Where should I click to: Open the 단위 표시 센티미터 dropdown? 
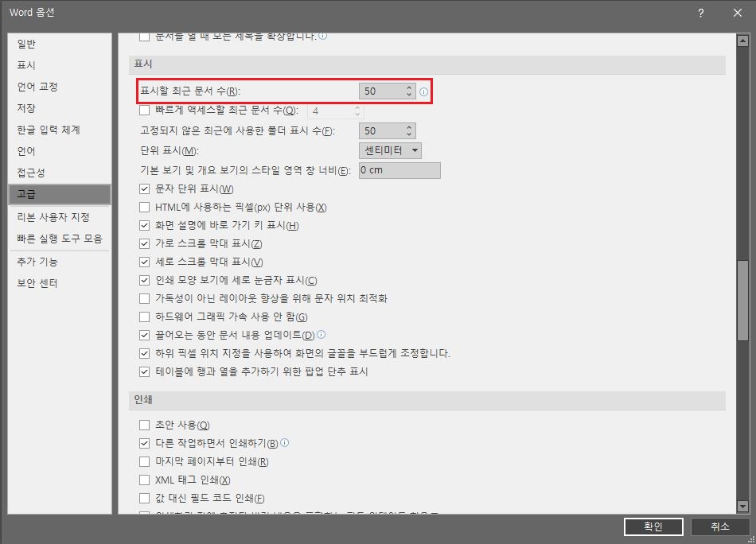pyautogui.click(x=390, y=150)
